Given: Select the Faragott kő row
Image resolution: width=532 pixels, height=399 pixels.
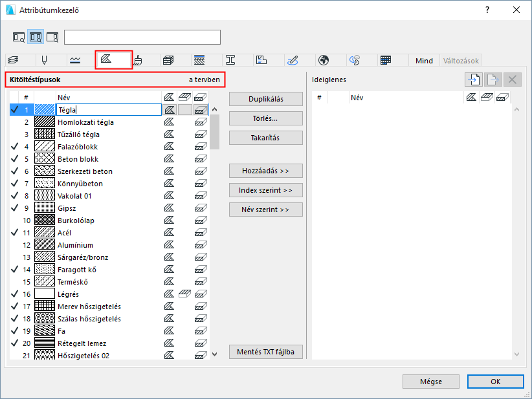Looking at the screenshot, I should (x=109, y=270).
